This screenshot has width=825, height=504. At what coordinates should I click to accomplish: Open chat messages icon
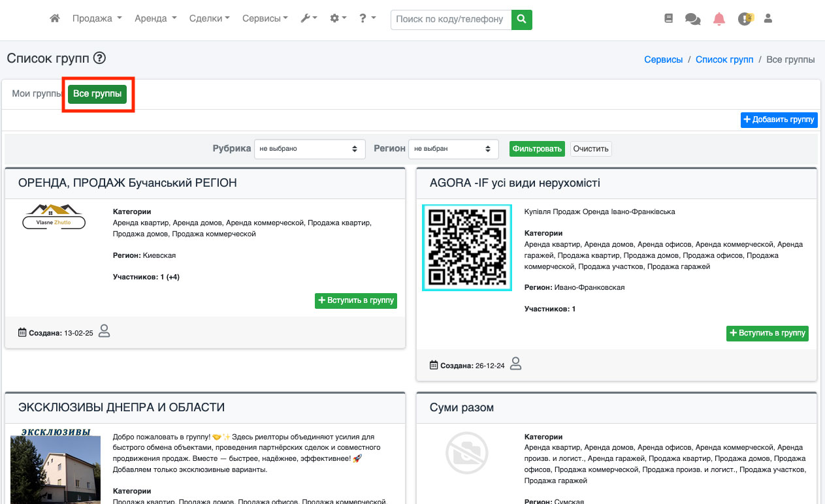point(692,19)
